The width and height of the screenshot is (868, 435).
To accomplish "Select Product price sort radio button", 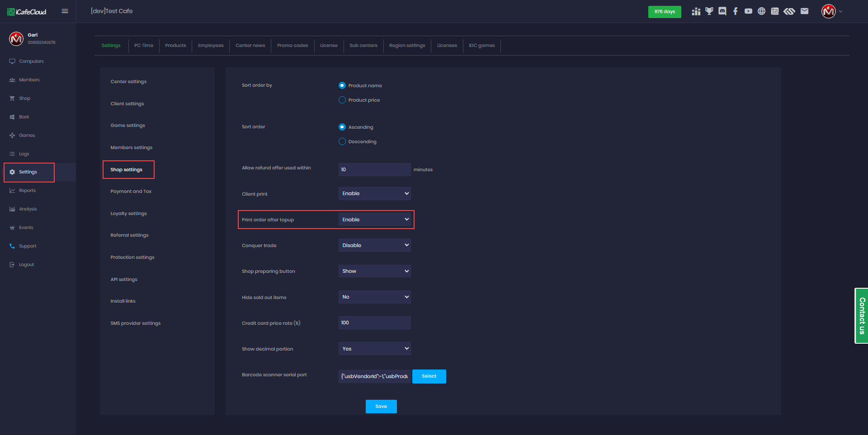I will pos(342,100).
